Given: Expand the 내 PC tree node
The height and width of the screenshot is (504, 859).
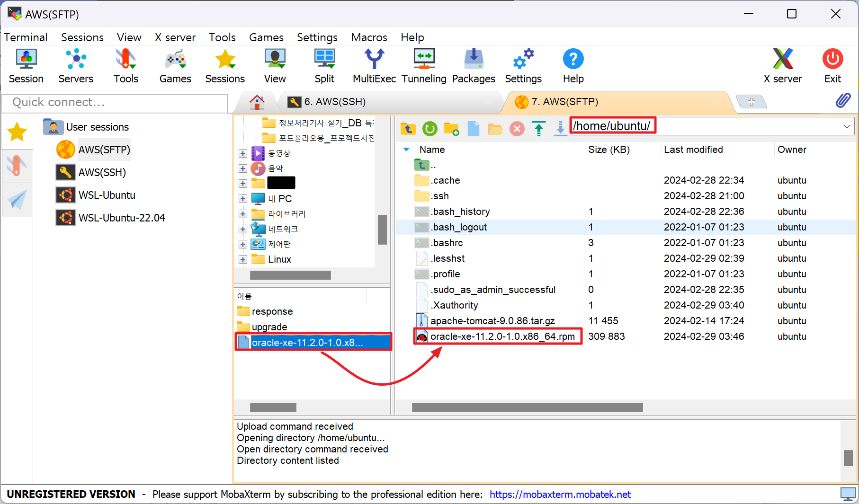Looking at the screenshot, I should point(243,199).
